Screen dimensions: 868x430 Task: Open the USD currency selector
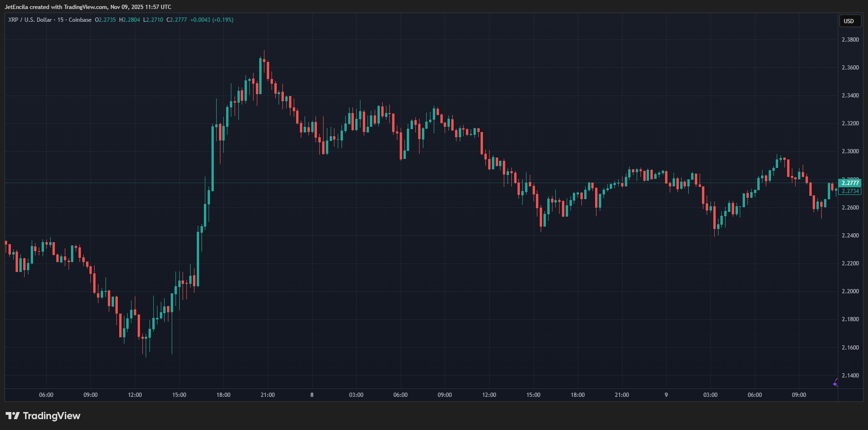point(849,21)
